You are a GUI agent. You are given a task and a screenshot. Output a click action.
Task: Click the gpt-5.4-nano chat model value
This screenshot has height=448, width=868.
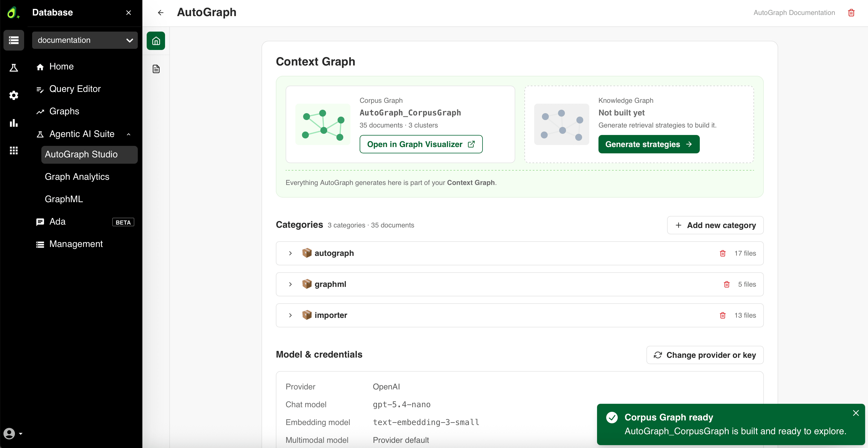[401, 405]
